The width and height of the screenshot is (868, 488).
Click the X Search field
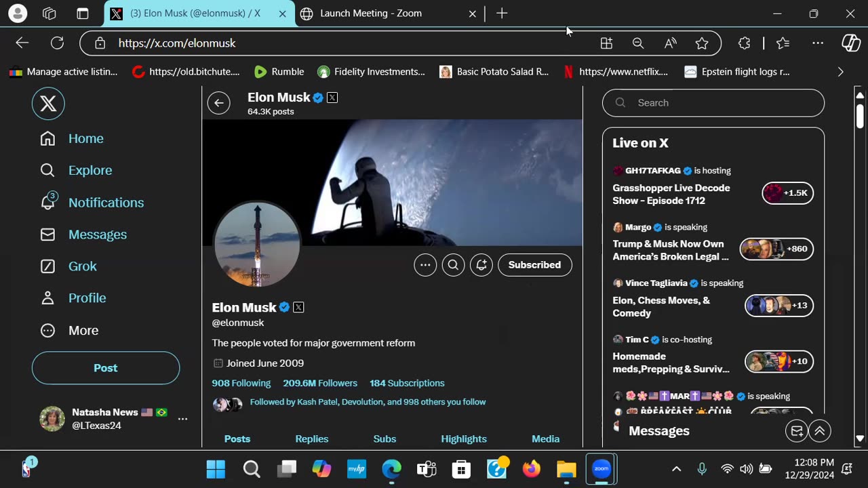713,103
